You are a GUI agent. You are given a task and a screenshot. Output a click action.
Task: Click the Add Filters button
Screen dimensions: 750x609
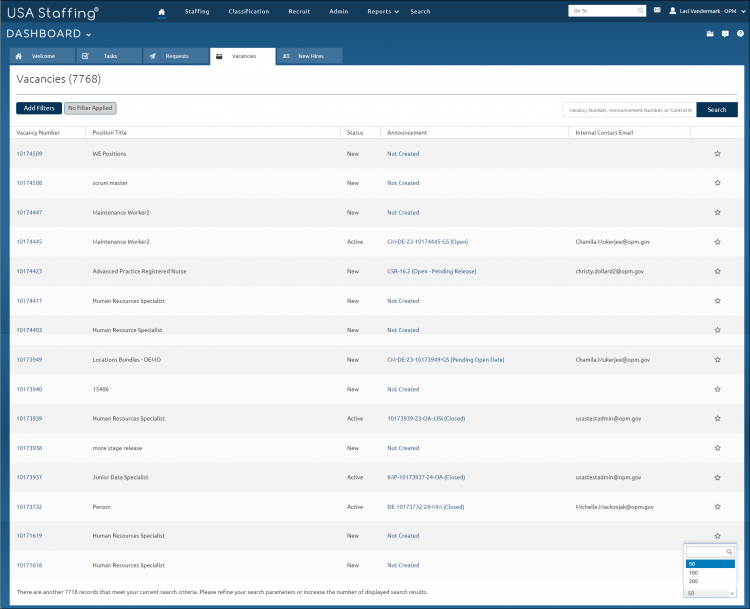[39, 108]
